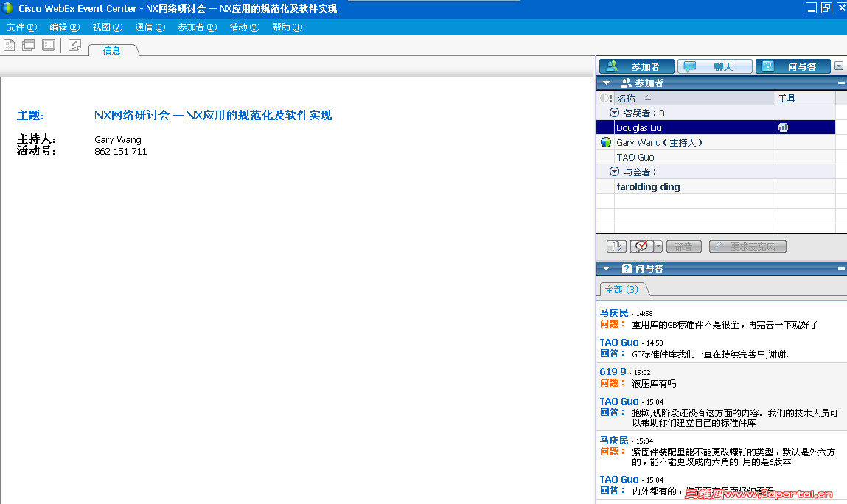Image resolution: width=847 pixels, height=504 pixels.
Task: Select farolding ding in the attendee list
Action: point(716,186)
